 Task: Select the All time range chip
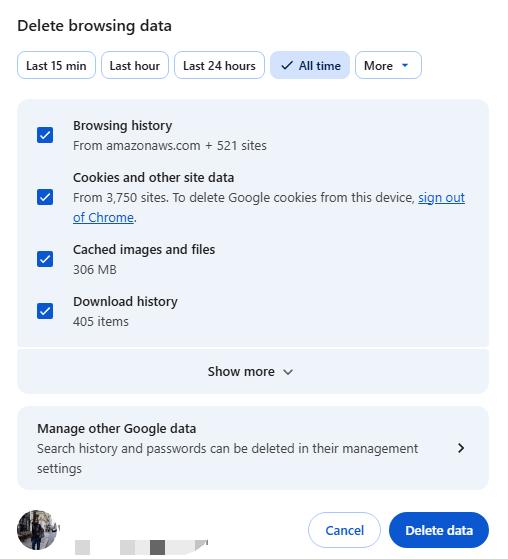(310, 65)
